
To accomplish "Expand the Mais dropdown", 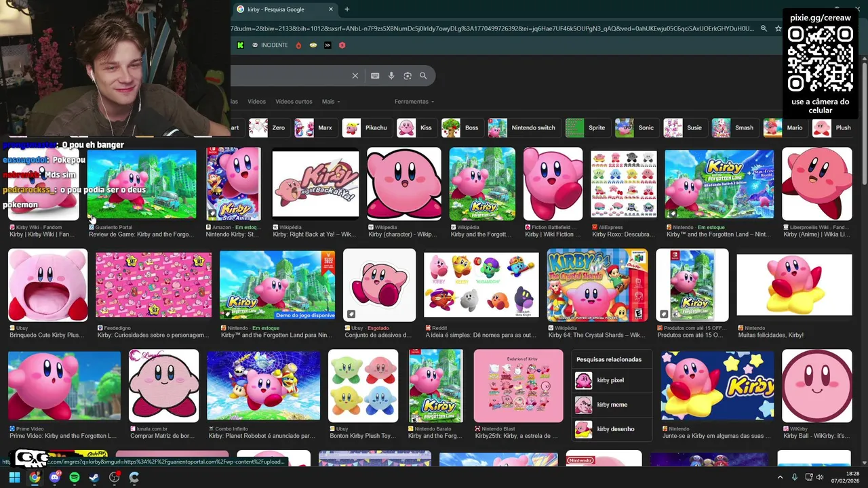I will pos(331,102).
